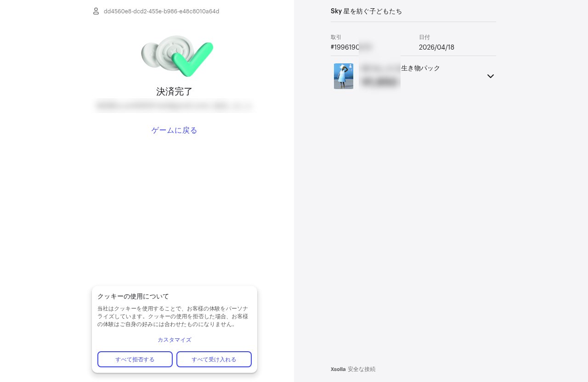Screen dimensions: 588x382
Task: Open cookie カスタマイズ settings link
Action: (175, 340)
